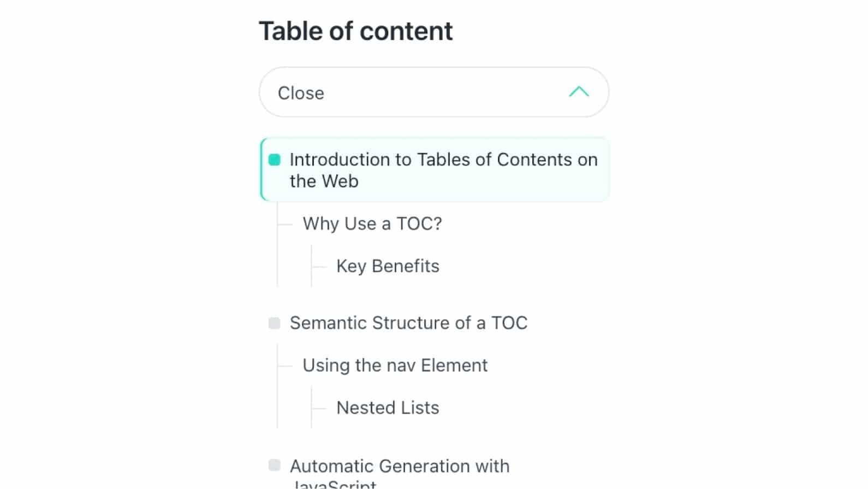
Task: Click teal left border of highlighted Introduction item
Action: (261, 170)
